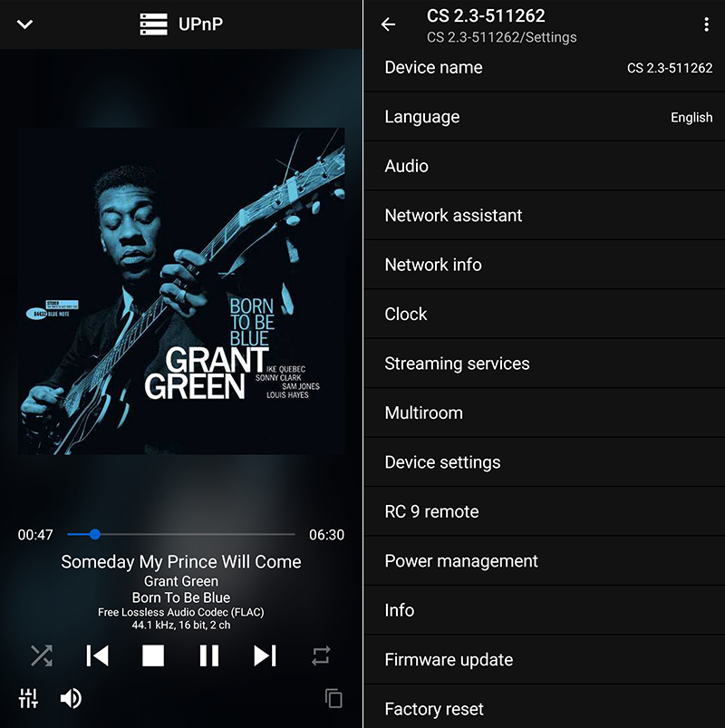Click the elapsed time 00:47
Screen dimensions: 725x728
(x=35, y=535)
